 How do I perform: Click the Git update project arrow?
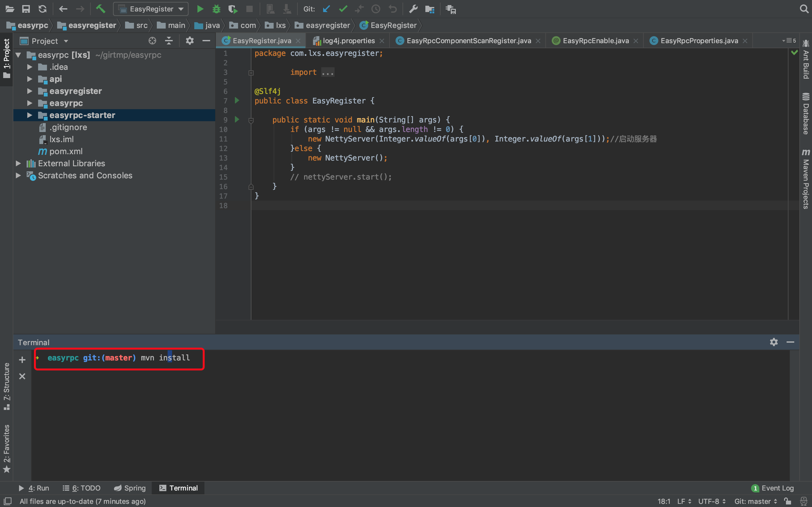(x=326, y=9)
